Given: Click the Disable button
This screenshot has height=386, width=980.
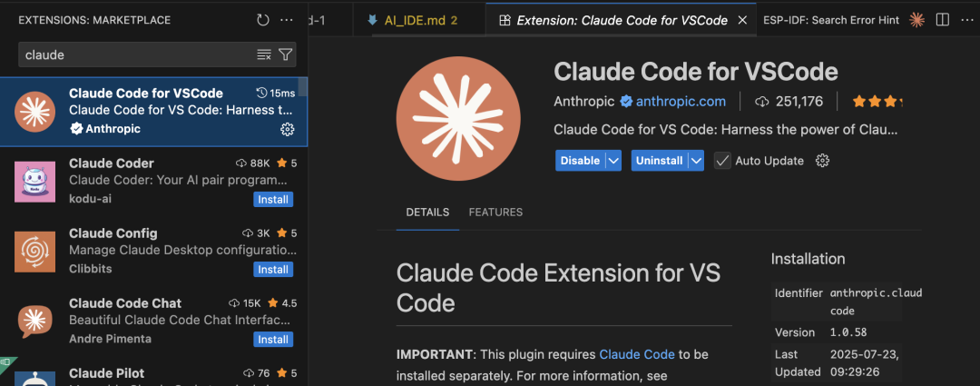Looking at the screenshot, I should [x=580, y=161].
